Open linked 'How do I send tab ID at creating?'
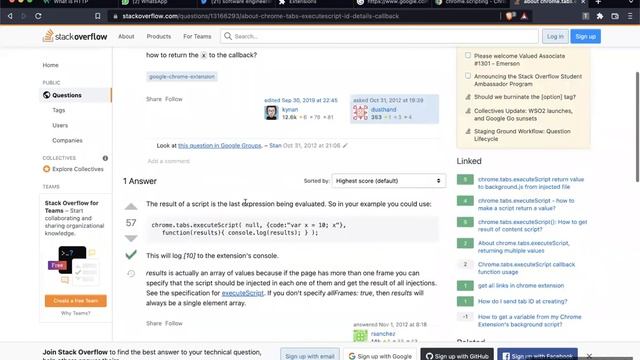 click(522, 301)
